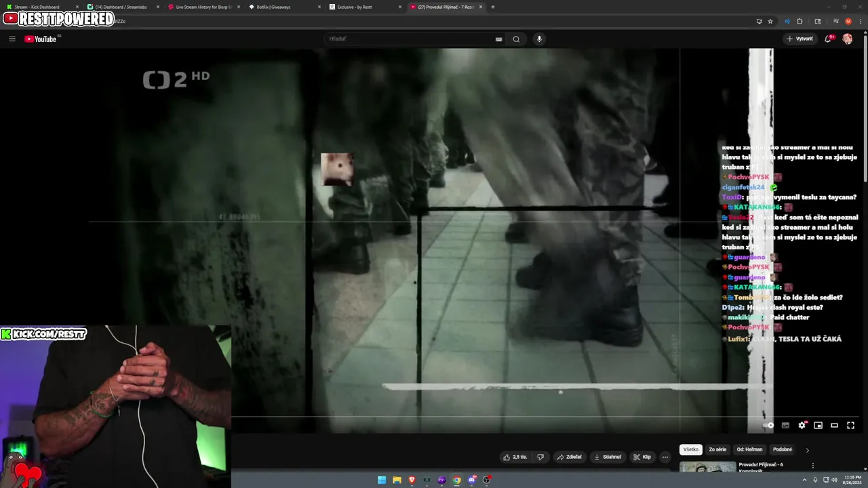868x488 pixels.
Task: Switch to Dashboard / Streamlabs tab
Action: (x=122, y=7)
